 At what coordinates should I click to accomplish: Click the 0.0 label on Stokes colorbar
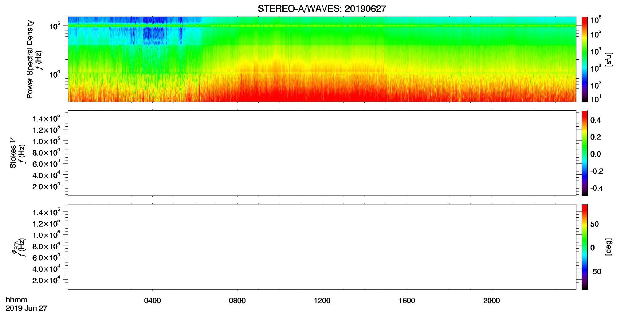(x=595, y=154)
